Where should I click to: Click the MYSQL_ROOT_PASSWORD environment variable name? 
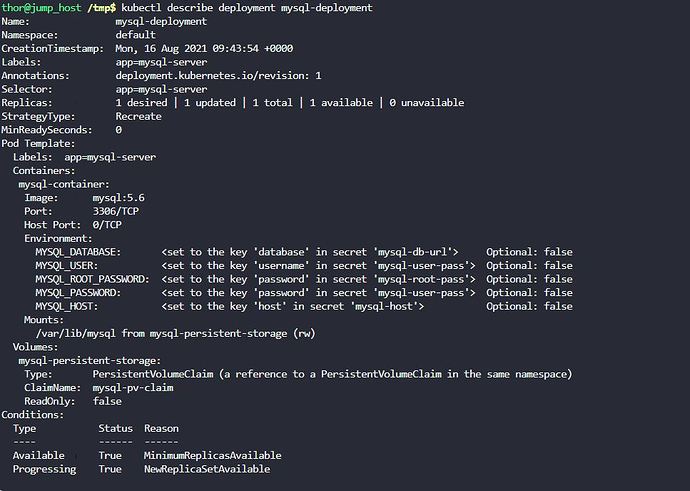pos(92,278)
